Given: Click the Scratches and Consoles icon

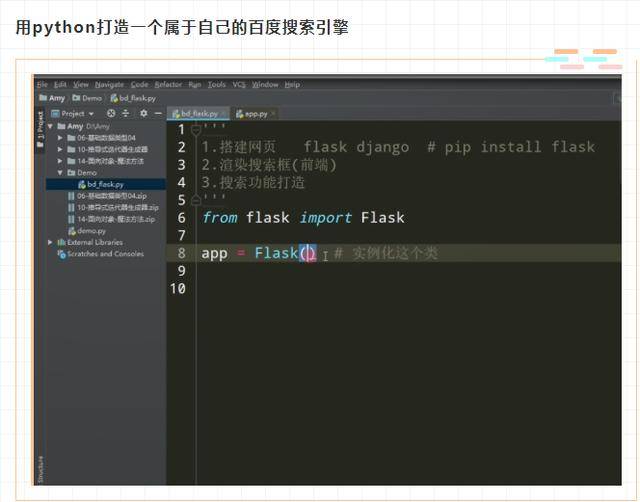Looking at the screenshot, I should (x=62, y=254).
